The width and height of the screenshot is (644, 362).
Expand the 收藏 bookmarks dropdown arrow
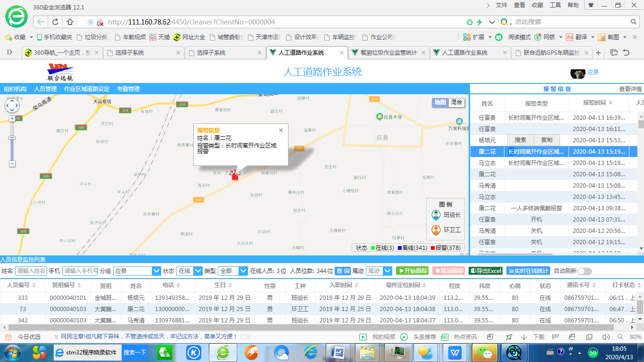[x=31, y=37]
